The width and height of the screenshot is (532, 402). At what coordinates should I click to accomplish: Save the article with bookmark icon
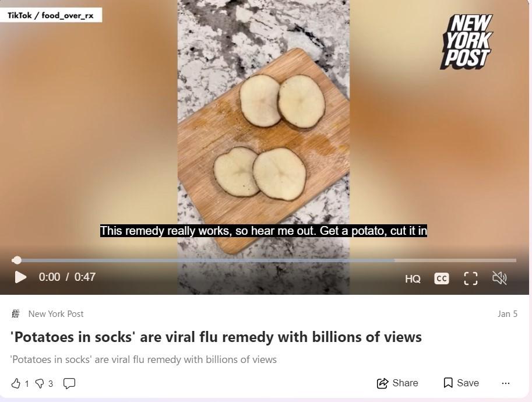[461, 383]
